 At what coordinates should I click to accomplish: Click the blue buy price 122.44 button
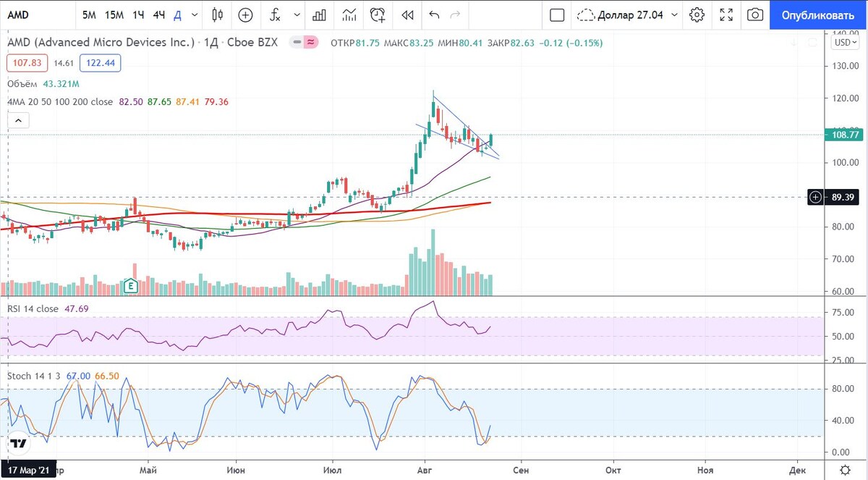(101, 63)
